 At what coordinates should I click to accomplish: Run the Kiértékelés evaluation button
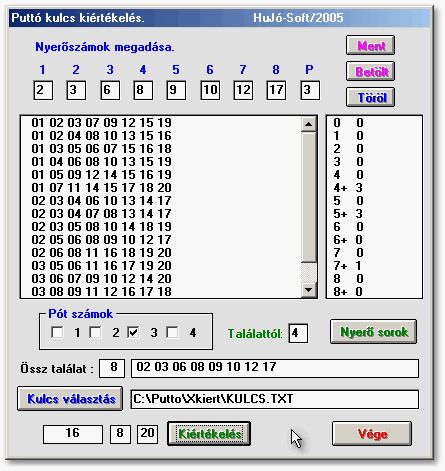pyautogui.click(x=209, y=433)
